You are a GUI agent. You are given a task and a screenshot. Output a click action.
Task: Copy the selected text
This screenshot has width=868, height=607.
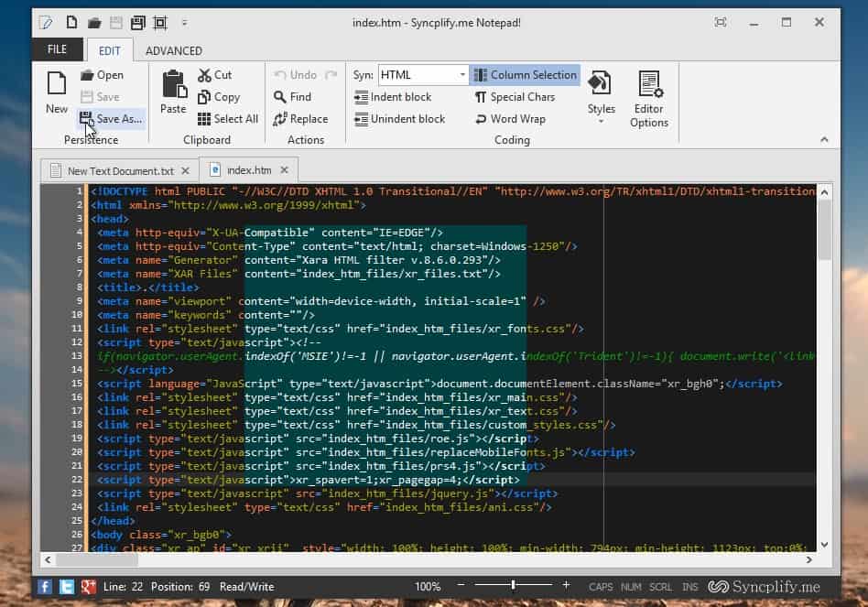coord(219,97)
